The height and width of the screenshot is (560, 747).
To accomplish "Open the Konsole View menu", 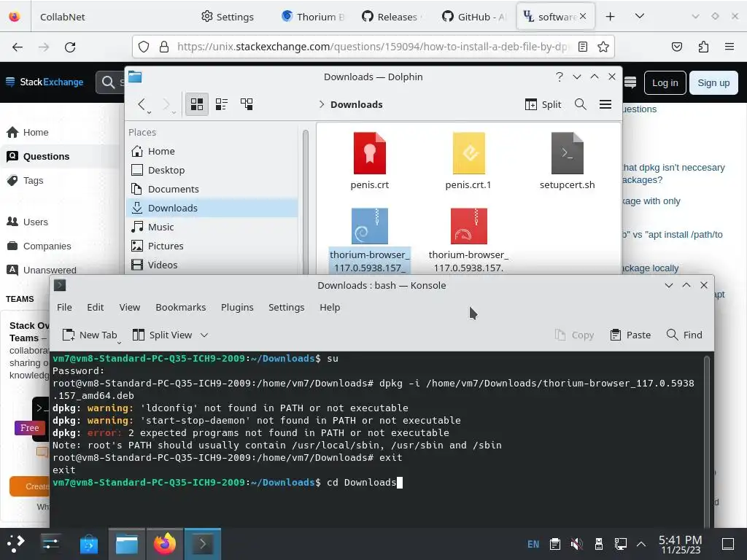I will [x=130, y=307].
